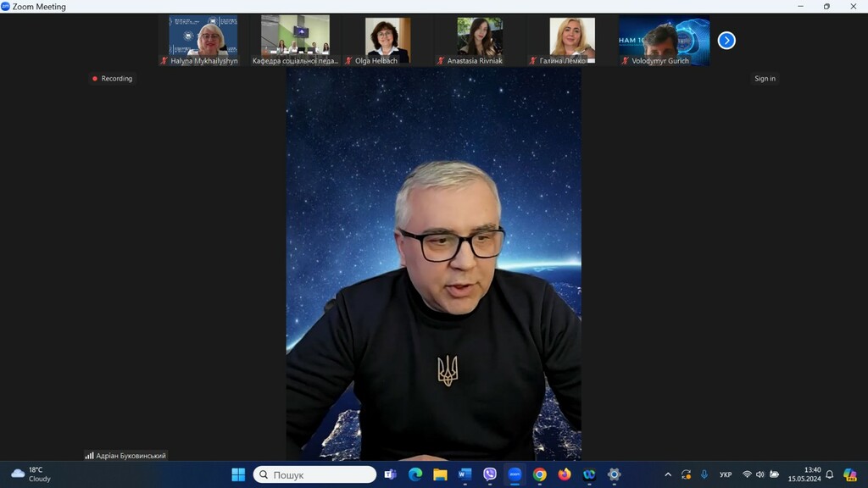Click Halyna Mykhailyshyn's muted microphone icon
The height and width of the screenshot is (488, 868).
(164, 61)
